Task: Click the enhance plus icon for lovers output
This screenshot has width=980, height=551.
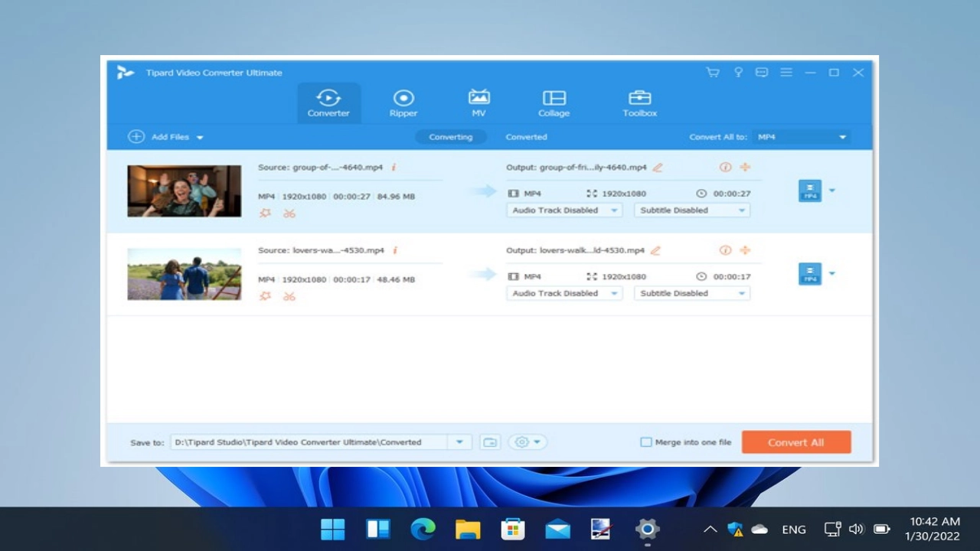Action: [x=745, y=250]
